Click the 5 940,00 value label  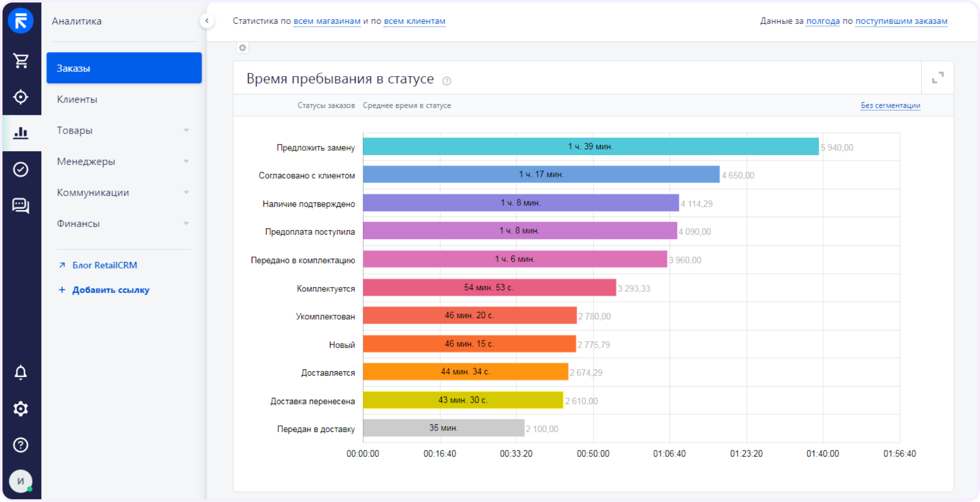(x=837, y=147)
